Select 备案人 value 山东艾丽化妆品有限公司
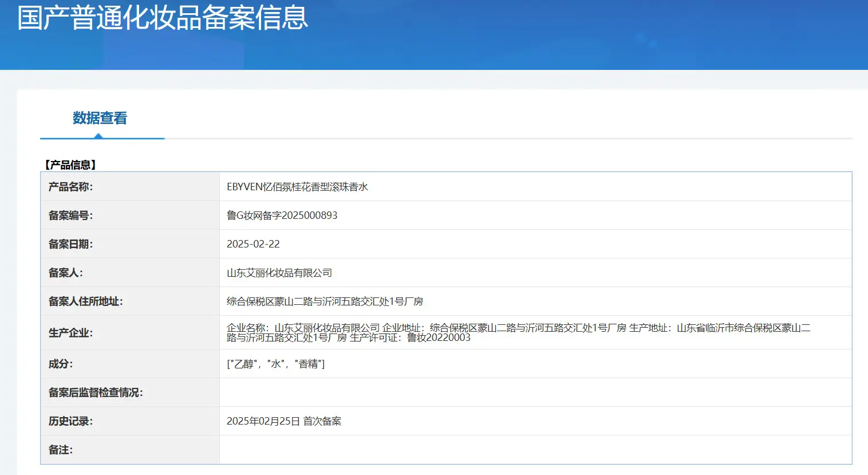This screenshot has height=475, width=868. point(279,273)
